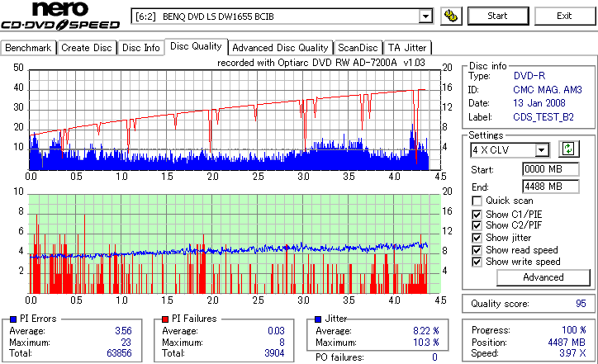598x364 pixels.
Task: Switch to the Benchmark tab
Action: [x=28, y=48]
